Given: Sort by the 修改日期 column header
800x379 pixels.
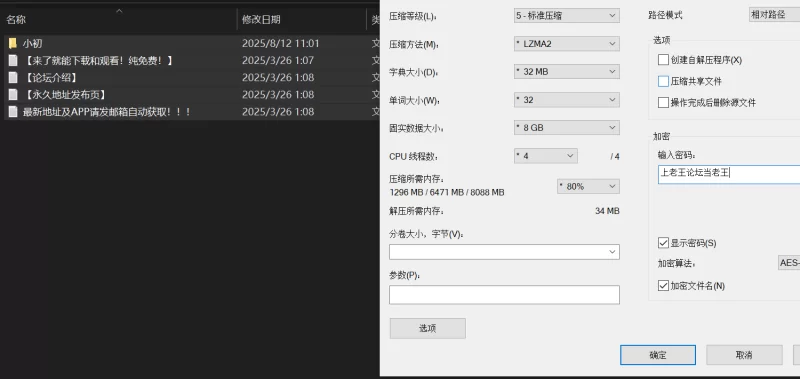Looking at the screenshot, I should click(261, 20).
